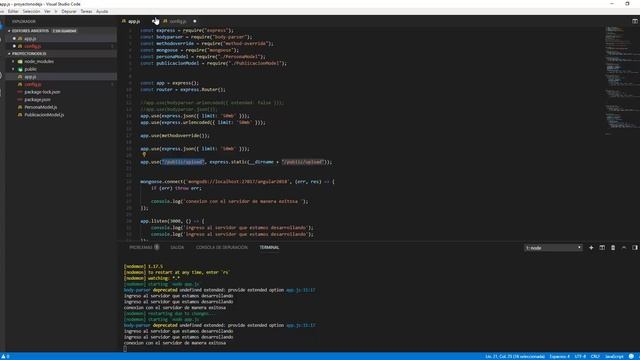Image resolution: width=640 pixels, height=360 pixels.
Task: Click the mongoose.connect code line
Action: pyautogui.click(x=238, y=182)
